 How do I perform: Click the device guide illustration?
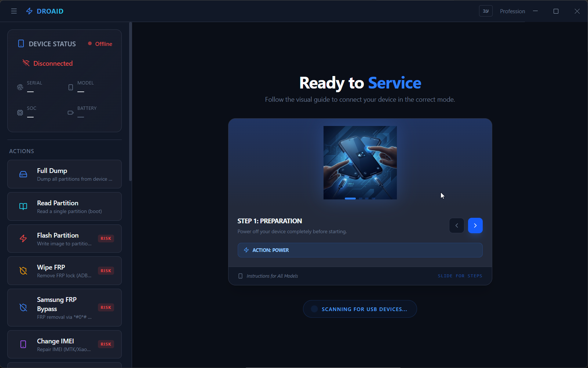point(360,162)
